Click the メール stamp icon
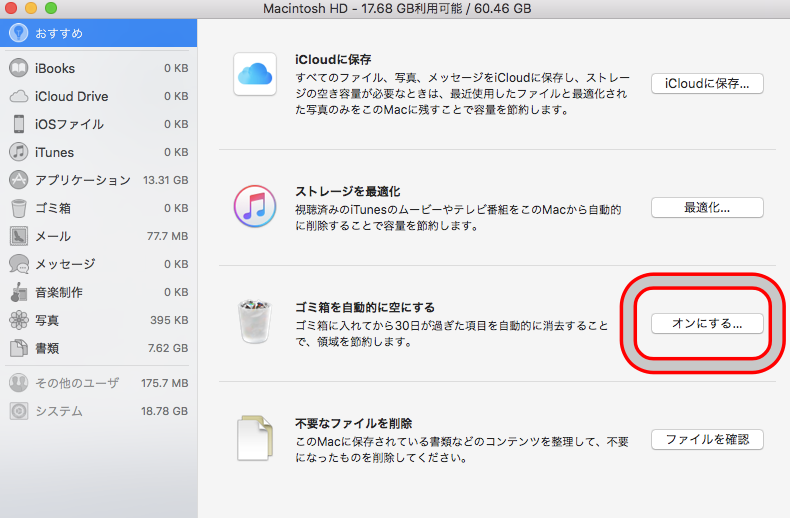 click(19, 236)
